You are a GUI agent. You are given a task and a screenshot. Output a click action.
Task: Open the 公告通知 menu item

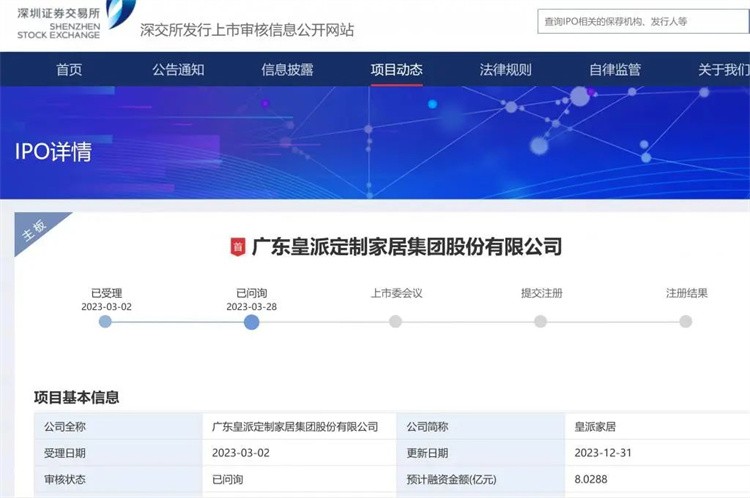click(178, 70)
